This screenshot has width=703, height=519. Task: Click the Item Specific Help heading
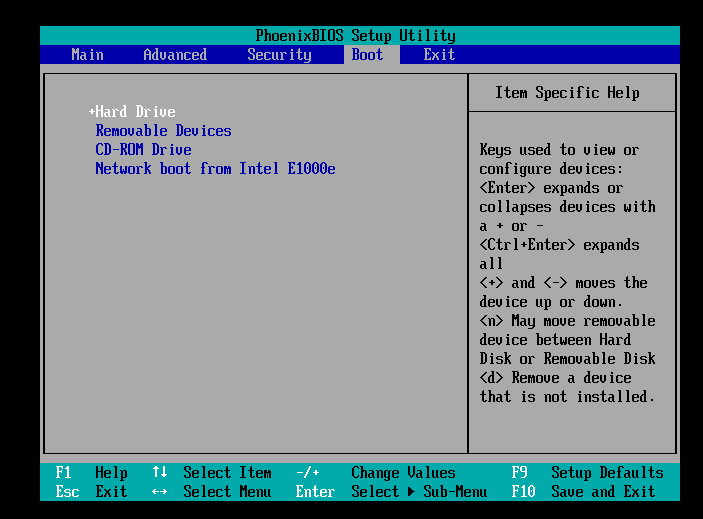point(567,93)
